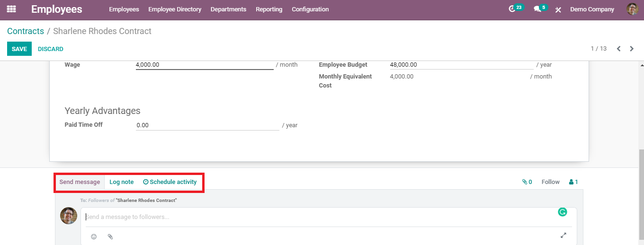
Task: Open the Departments menu
Action: (228, 9)
